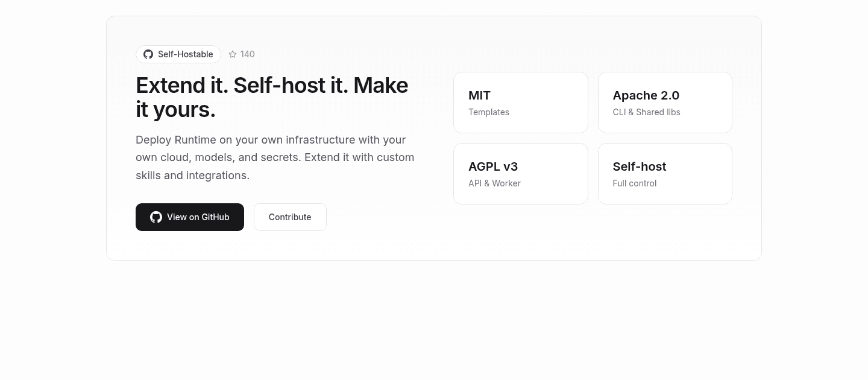Click the Contribute button
The height and width of the screenshot is (380, 868).
290,217
